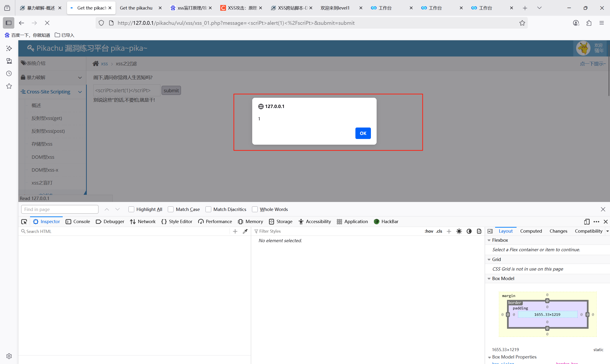The image size is (610, 364).
Task: Toggle the inspector sidebar pane collapse icon
Action: 490,231
